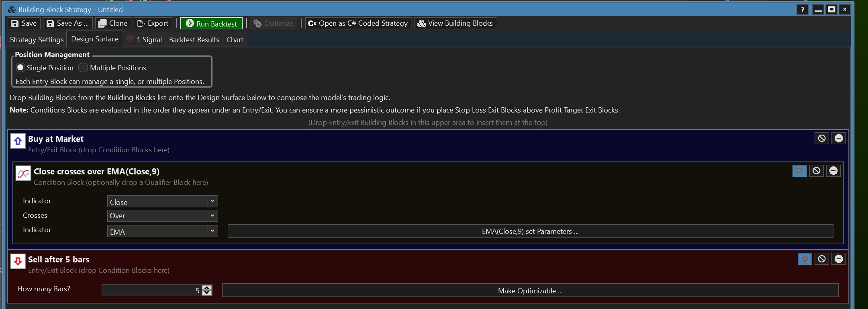Image resolution: width=868 pixels, height=309 pixels.
Task: Click the Export toolbar button
Action: [x=153, y=24]
